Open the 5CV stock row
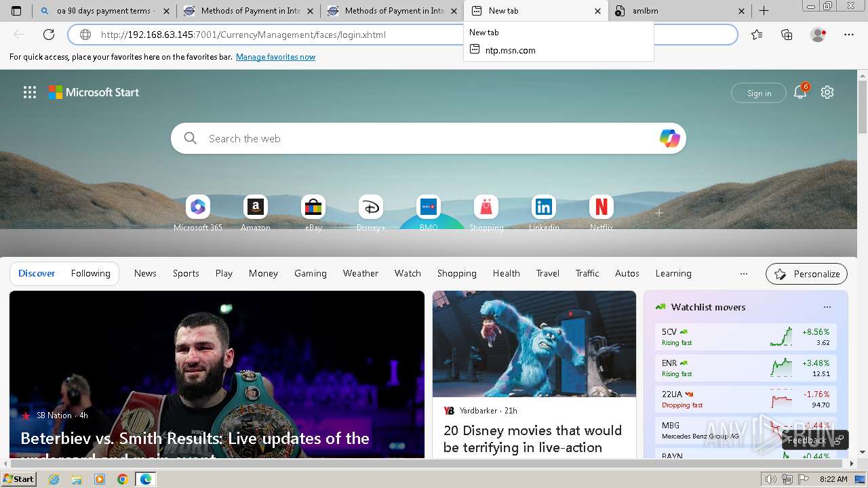 pos(746,337)
